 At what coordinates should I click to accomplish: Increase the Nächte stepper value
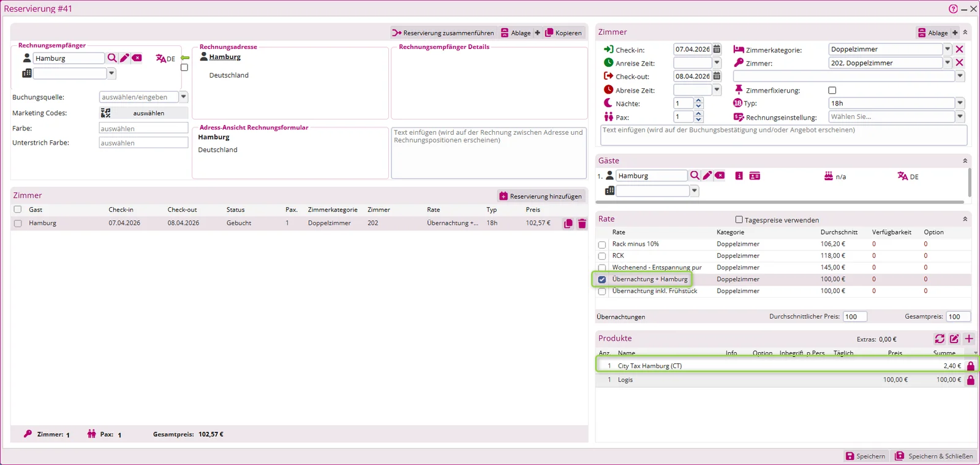point(699,100)
